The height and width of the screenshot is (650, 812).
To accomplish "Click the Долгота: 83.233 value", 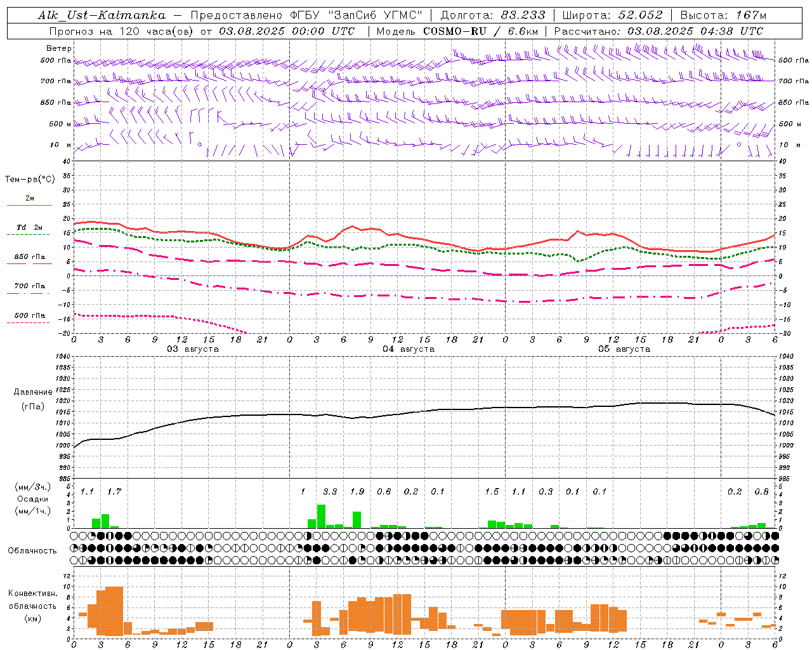I will click(492, 15).
